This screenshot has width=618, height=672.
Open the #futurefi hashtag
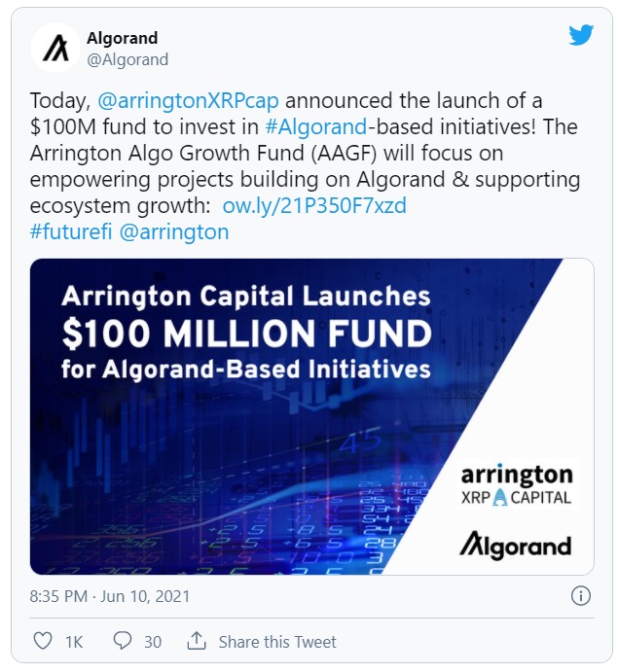tap(71, 232)
